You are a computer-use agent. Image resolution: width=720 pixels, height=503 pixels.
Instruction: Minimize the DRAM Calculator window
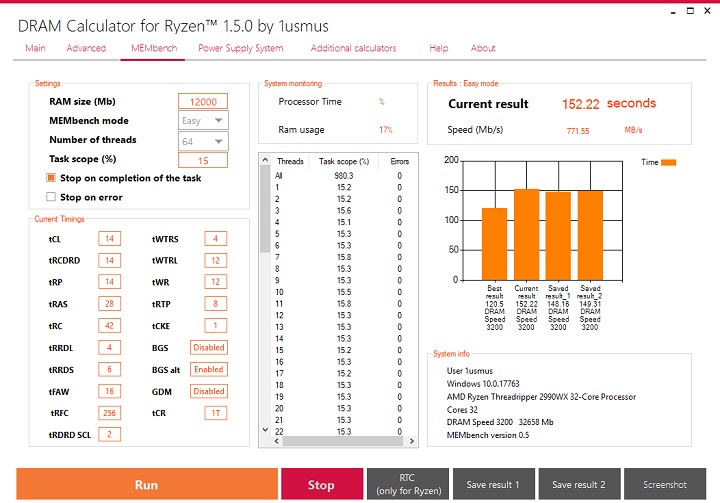point(673,11)
